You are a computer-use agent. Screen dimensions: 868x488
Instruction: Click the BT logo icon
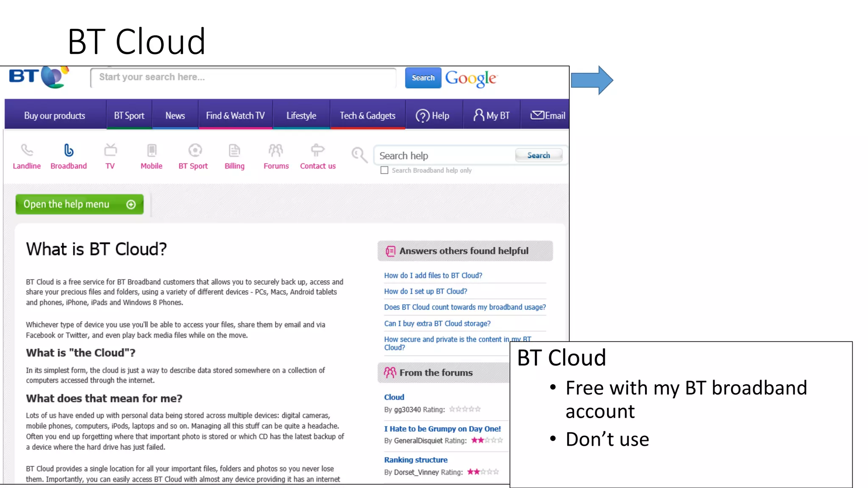pos(39,77)
